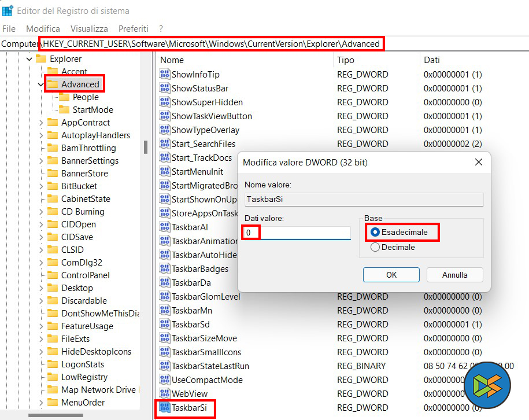This screenshot has height=420, width=529.
Task: Click the Start_SearchFiles DWORD value icon
Action: [165, 143]
